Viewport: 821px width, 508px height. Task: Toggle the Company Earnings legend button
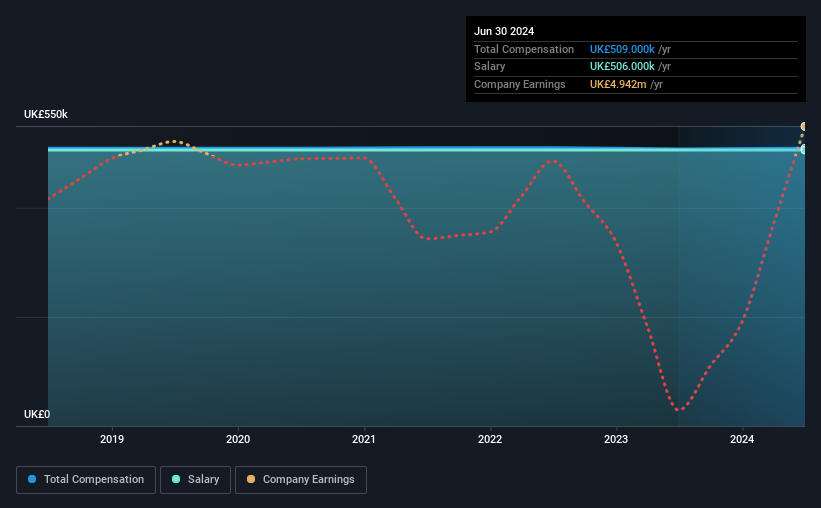[x=301, y=480]
